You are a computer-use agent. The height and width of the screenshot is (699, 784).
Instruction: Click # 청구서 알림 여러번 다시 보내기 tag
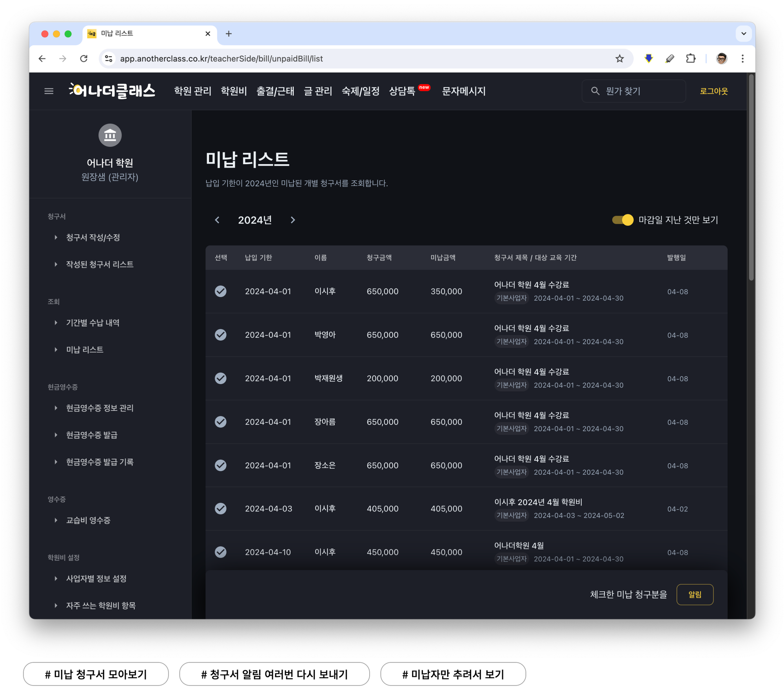pyautogui.click(x=274, y=674)
